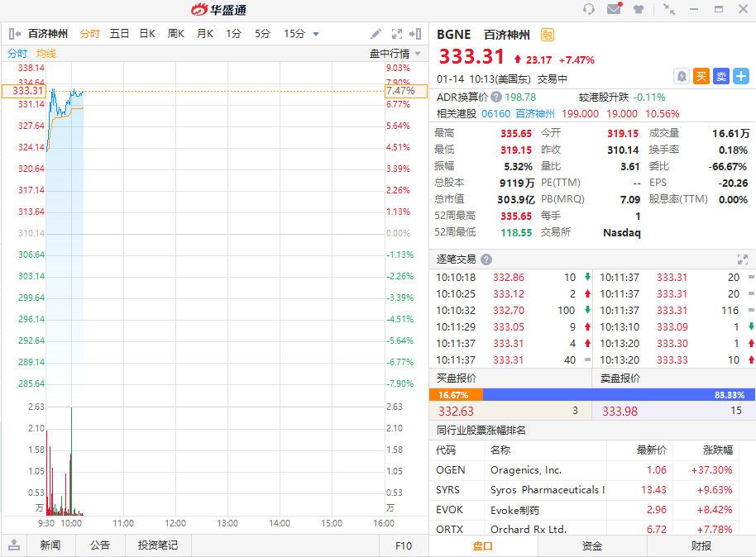Expand chart to fullscreen

[x=397, y=34]
